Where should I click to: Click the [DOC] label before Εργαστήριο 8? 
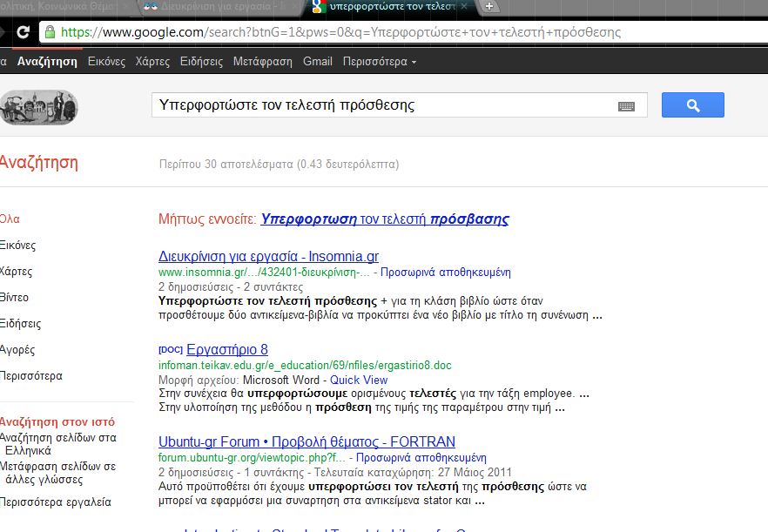point(171,349)
